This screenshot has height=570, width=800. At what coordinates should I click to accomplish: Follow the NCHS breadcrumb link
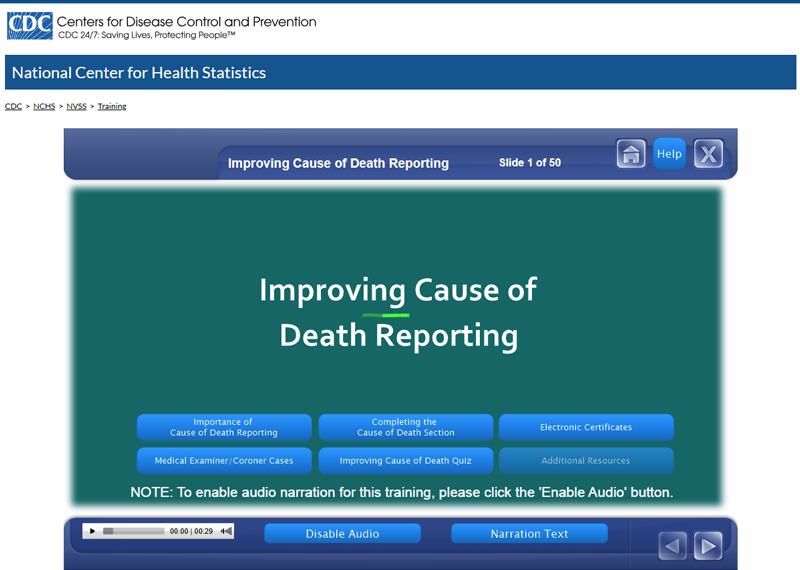click(x=44, y=106)
